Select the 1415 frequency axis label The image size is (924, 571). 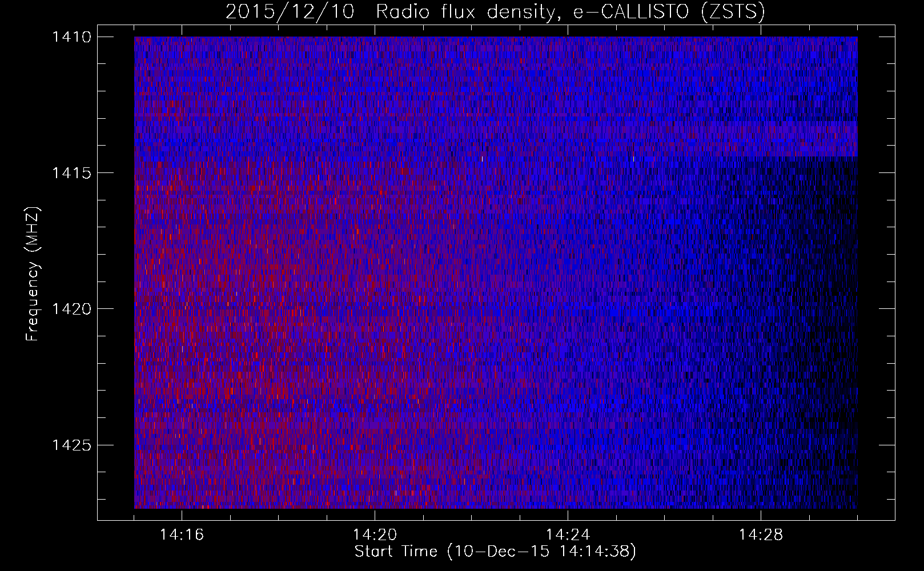tap(71, 173)
